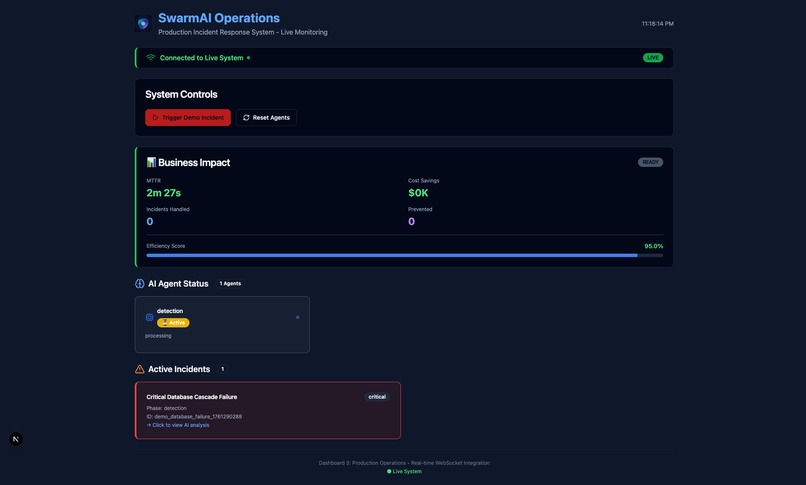The width and height of the screenshot is (806, 485).
Task: Click the incident ID demo_database_failure text
Action: click(x=194, y=417)
